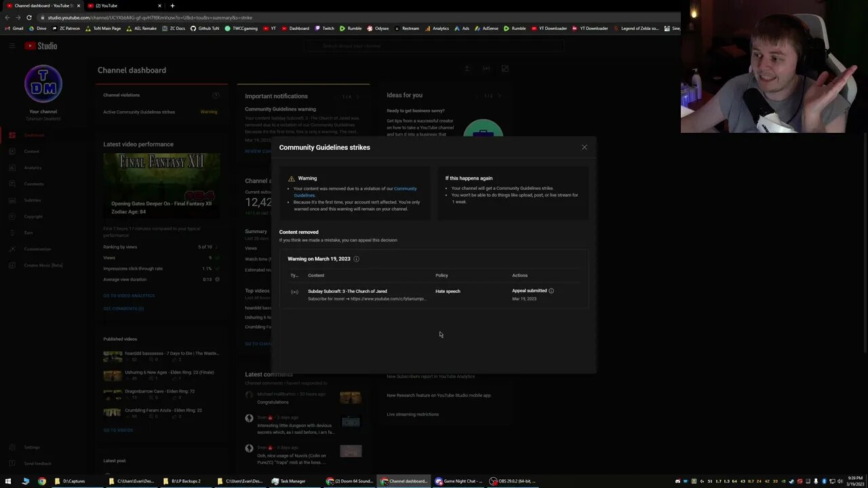This screenshot has width=868, height=488.
Task: Open the Odysee bookmark
Action: [378, 28]
